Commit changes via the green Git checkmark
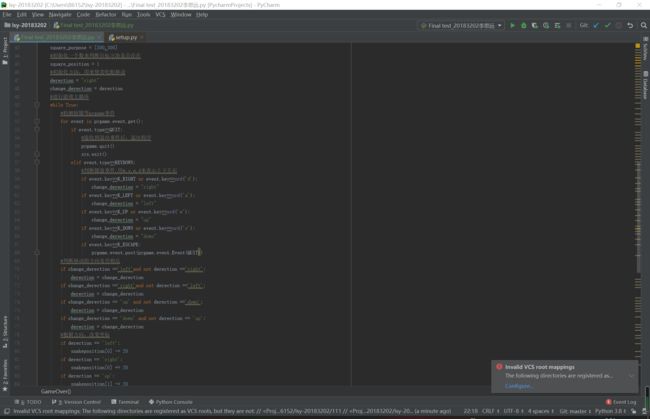The height and width of the screenshot is (419, 650). tap(607, 25)
